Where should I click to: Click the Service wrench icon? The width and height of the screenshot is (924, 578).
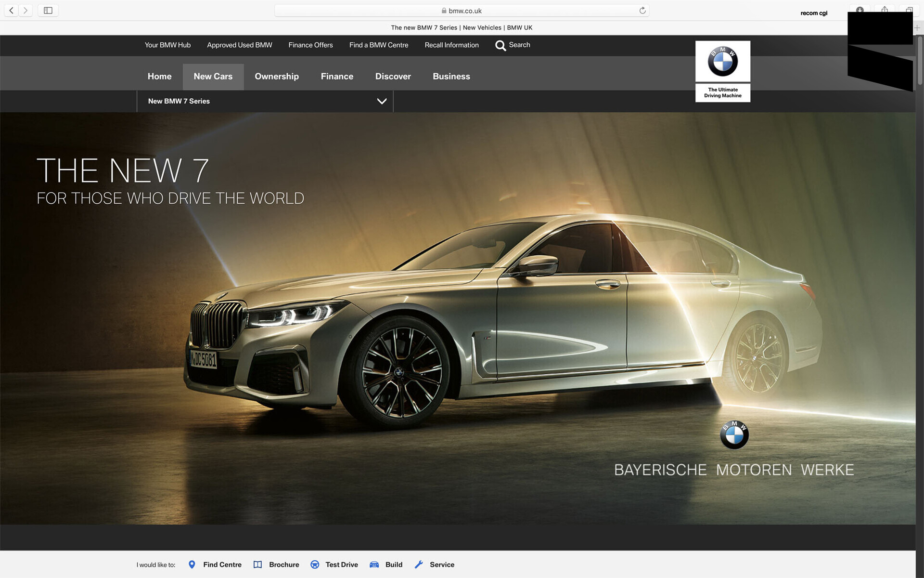click(x=419, y=565)
